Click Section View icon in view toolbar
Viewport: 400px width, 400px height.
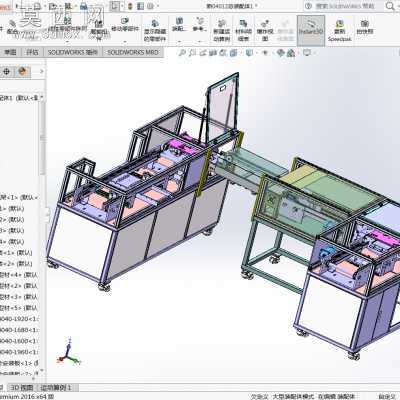click(213, 53)
